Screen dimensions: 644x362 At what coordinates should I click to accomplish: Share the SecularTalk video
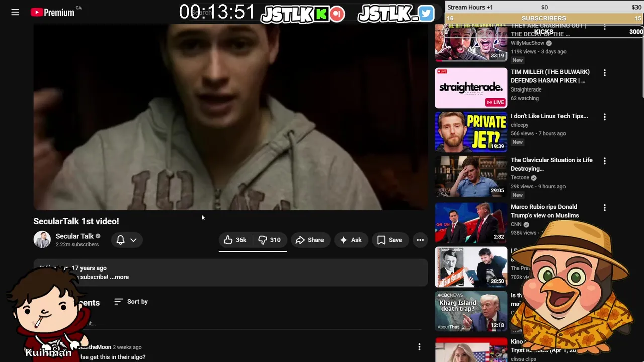click(x=309, y=240)
